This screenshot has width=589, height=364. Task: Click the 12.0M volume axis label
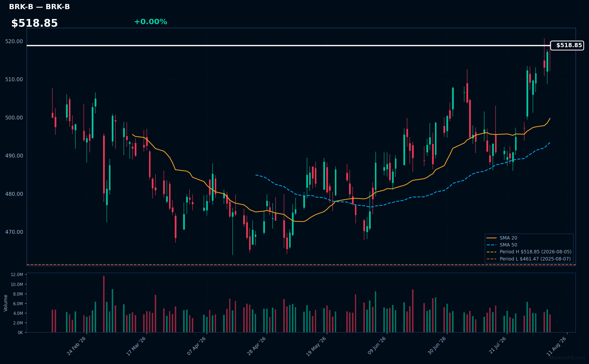click(x=17, y=275)
